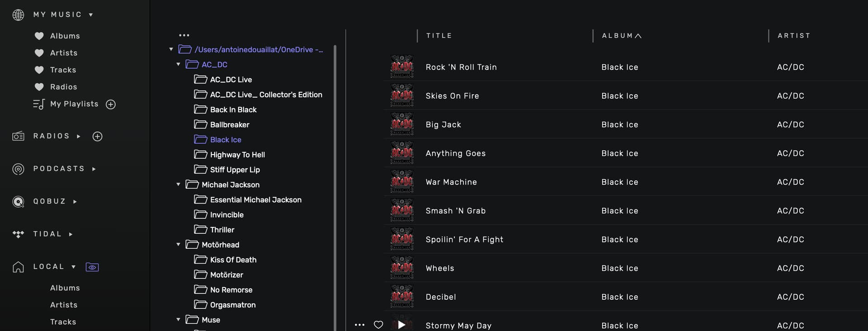Collapse the AC_DC folder
This screenshot has width=868, height=331.
pyautogui.click(x=178, y=64)
